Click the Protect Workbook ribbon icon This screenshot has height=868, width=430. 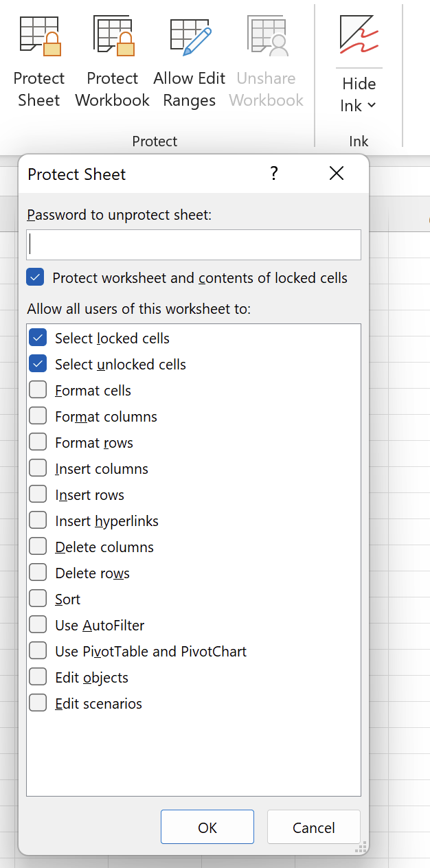tap(113, 38)
